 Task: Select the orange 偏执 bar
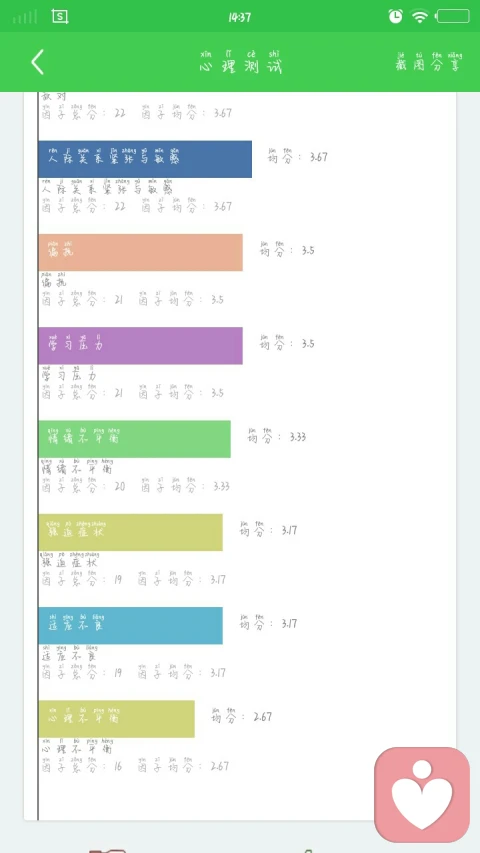(140, 252)
